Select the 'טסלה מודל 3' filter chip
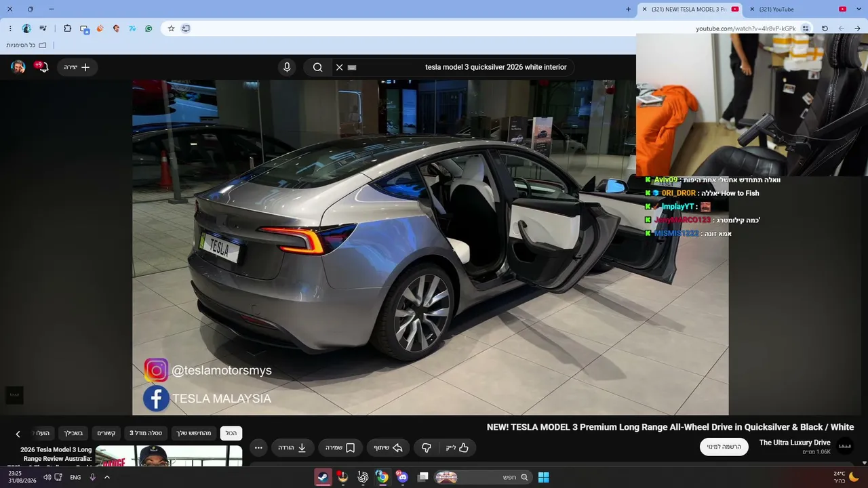The height and width of the screenshot is (488, 868). [146, 433]
